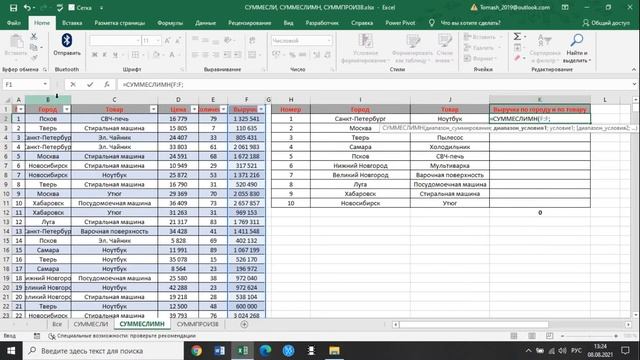This screenshot has height=360, width=640.
Task: Open the Город column filter dropdown
Action: click(x=67, y=109)
